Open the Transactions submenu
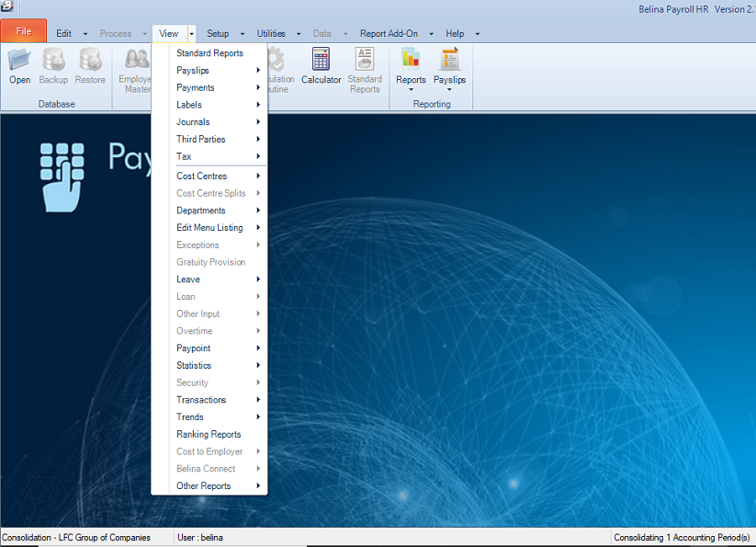 pyautogui.click(x=209, y=400)
